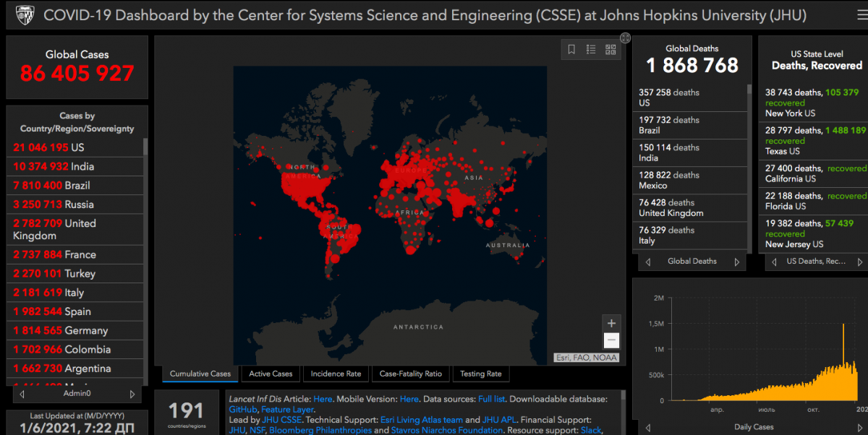Open the Feature Layer link

point(287,410)
